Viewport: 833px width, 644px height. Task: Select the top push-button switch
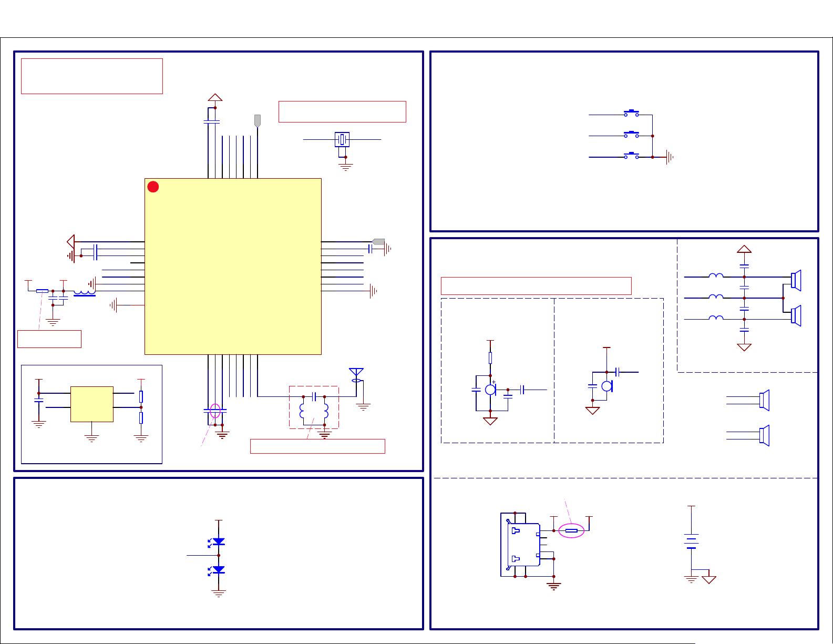pos(631,114)
